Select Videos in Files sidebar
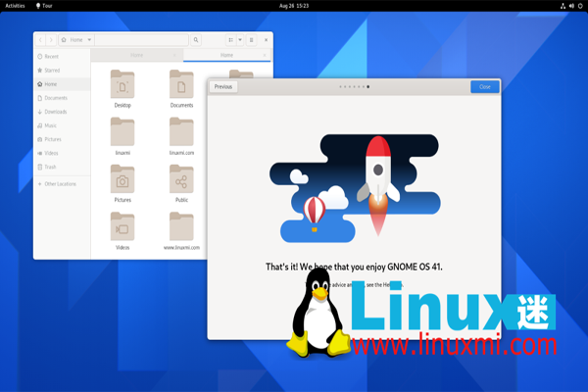This screenshot has height=392, width=588. pos(63,154)
